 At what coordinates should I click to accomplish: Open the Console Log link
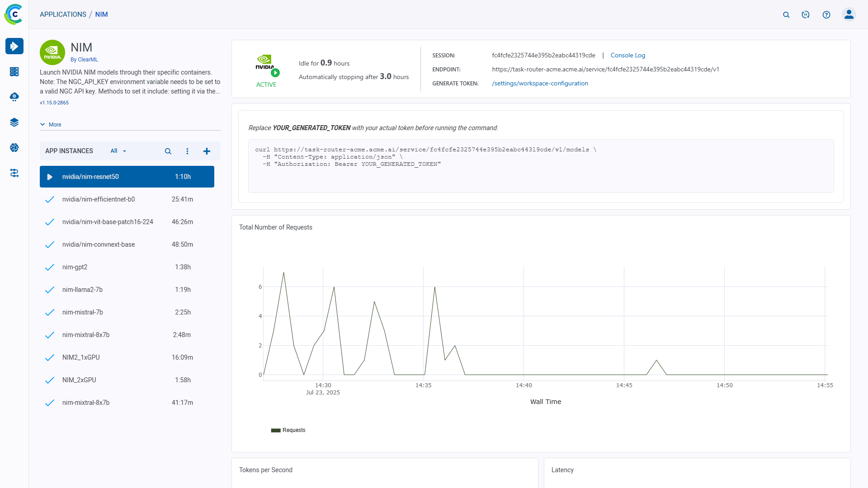(x=627, y=56)
